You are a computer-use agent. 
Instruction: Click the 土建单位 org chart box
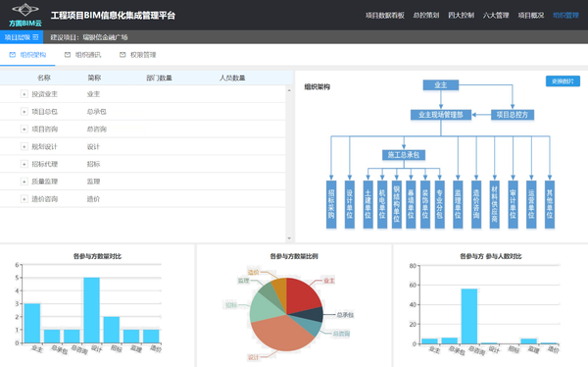pos(367,204)
